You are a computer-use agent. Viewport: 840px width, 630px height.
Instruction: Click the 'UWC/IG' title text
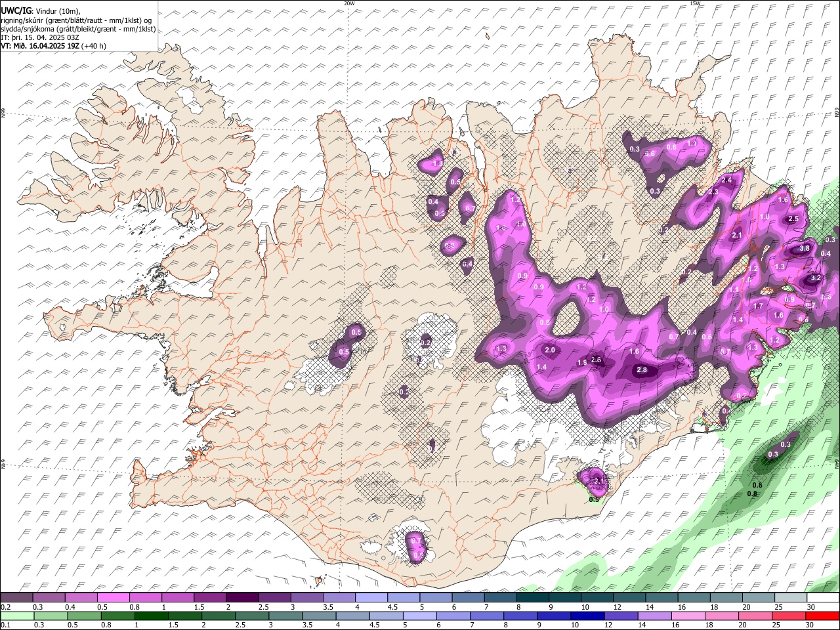pos(16,10)
